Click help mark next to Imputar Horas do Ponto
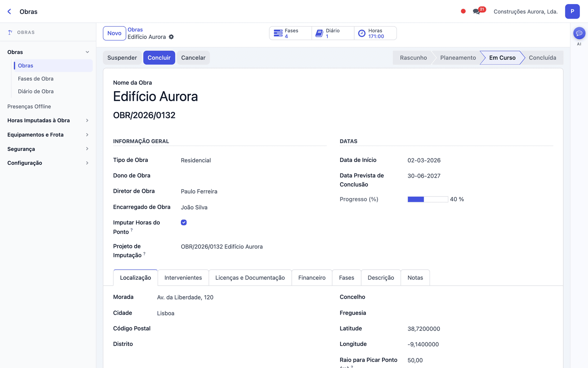This screenshot has width=588, height=368. click(x=132, y=230)
